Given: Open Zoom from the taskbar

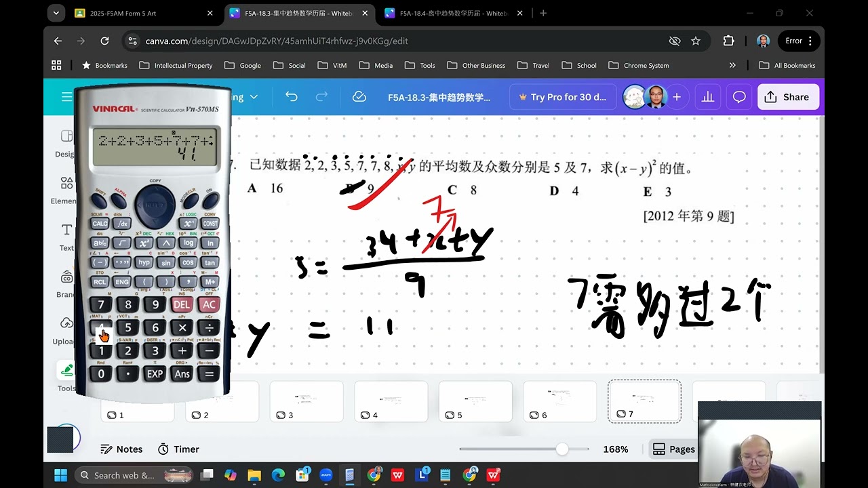Looking at the screenshot, I should tap(325, 475).
